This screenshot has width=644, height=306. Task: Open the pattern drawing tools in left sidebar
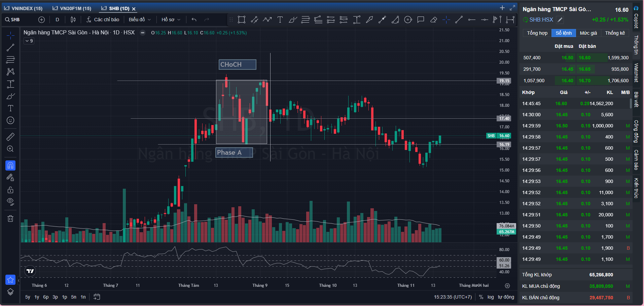click(10, 72)
